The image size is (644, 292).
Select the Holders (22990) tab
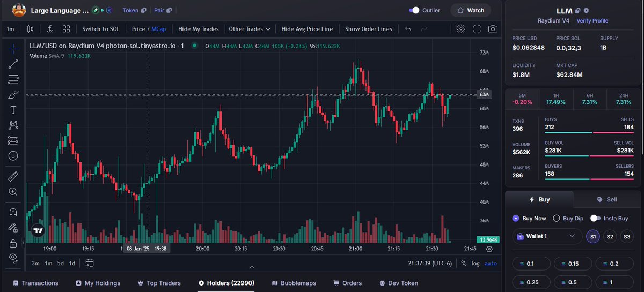[226, 283]
